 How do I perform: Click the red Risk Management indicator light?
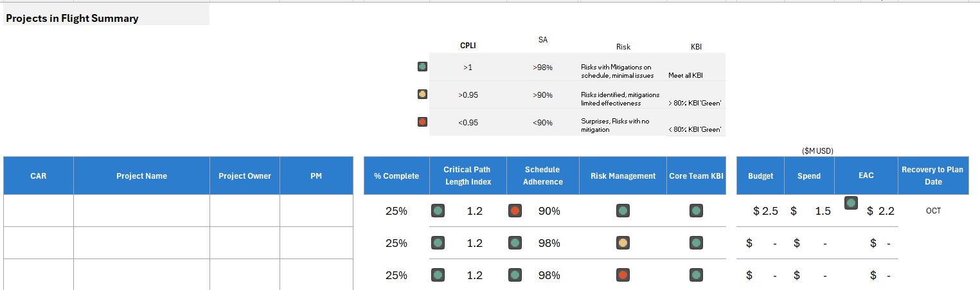coord(623,275)
